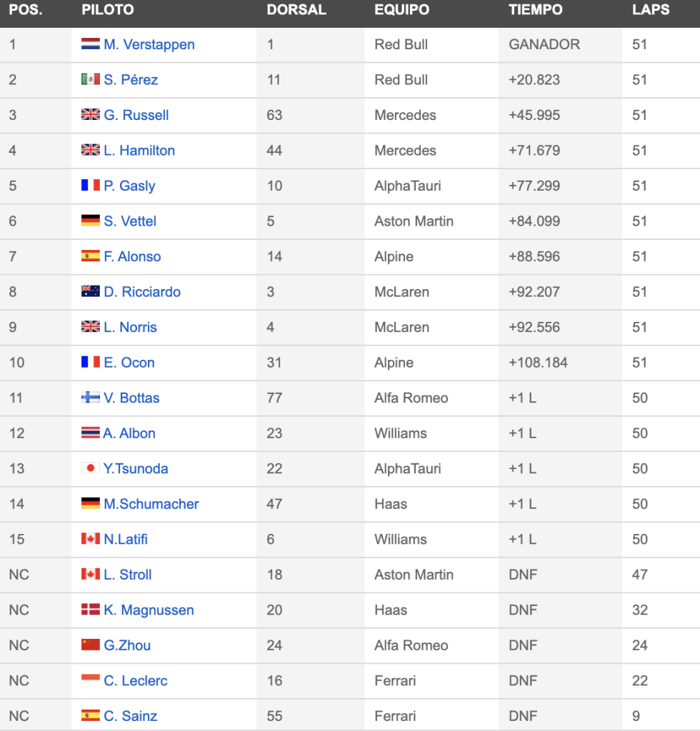Viewport: 700px width, 731px height.
Task: Open M. Verstappen driver link
Action: click(x=149, y=44)
